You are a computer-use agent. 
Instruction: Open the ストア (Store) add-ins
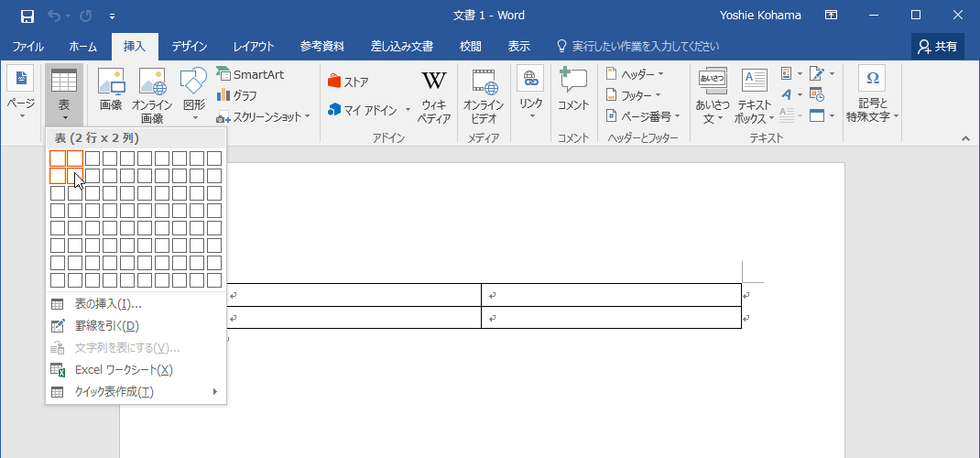348,82
